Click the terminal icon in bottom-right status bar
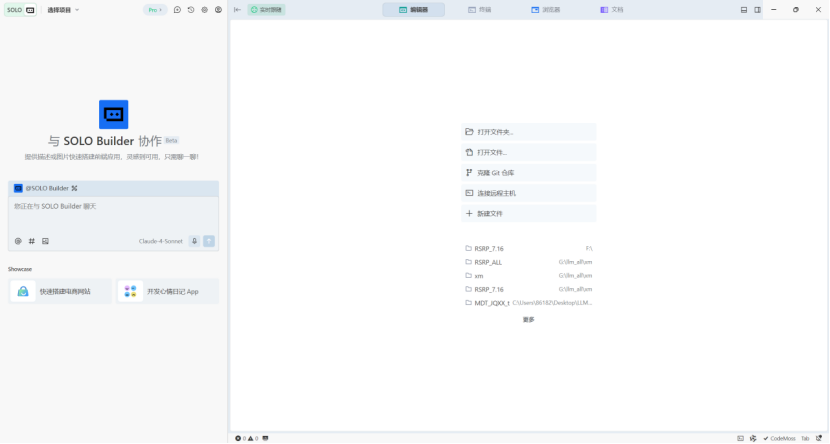The image size is (830, 444). pos(741,439)
